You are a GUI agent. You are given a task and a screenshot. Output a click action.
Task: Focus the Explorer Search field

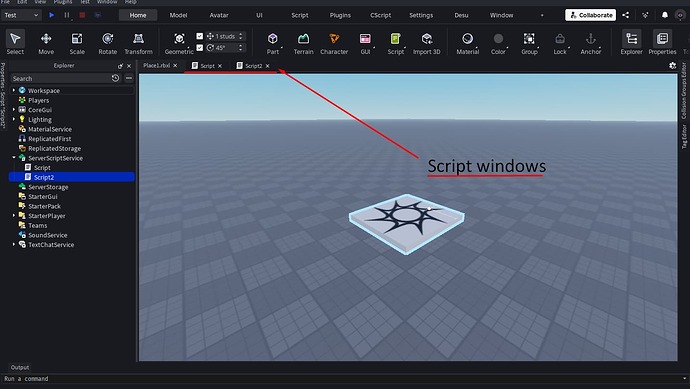coord(61,78)
